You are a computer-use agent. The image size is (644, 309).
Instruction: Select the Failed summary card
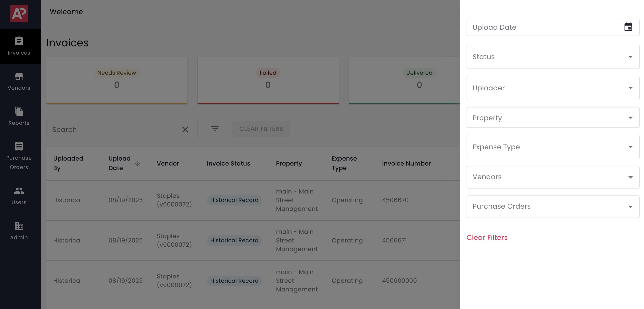point(268,80)
